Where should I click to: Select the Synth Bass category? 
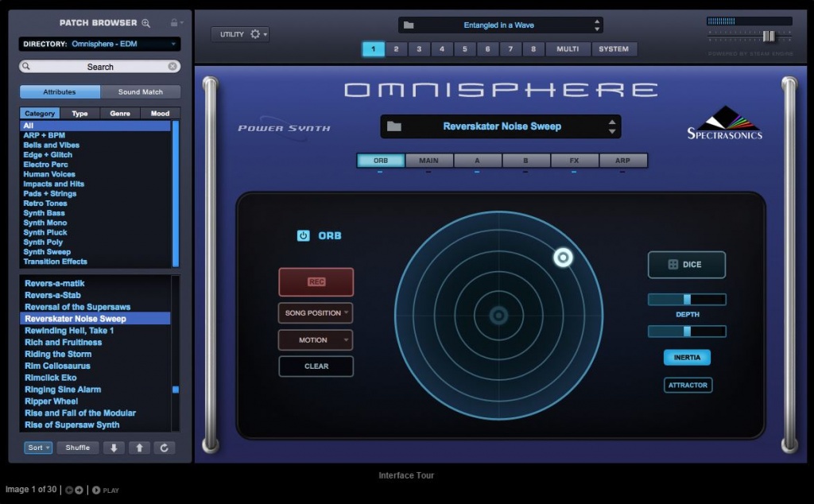coord(45,213)
